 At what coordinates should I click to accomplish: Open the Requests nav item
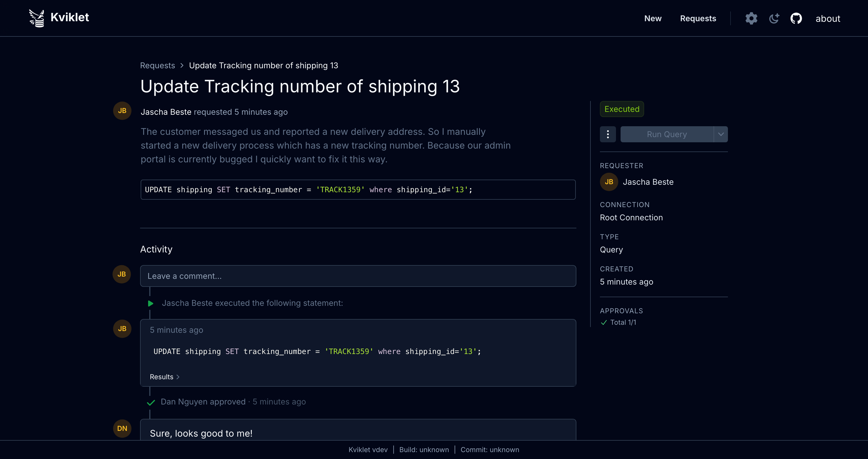698,19
